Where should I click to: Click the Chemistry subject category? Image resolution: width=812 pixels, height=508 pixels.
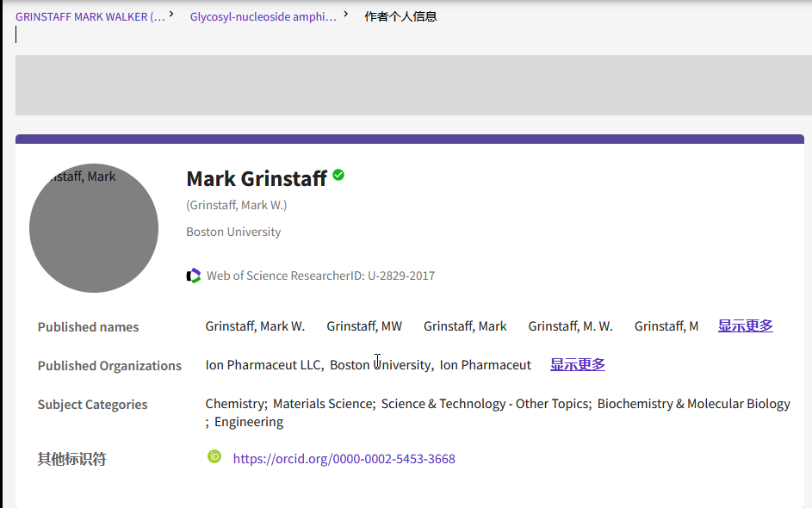click(x=235, y=404)
